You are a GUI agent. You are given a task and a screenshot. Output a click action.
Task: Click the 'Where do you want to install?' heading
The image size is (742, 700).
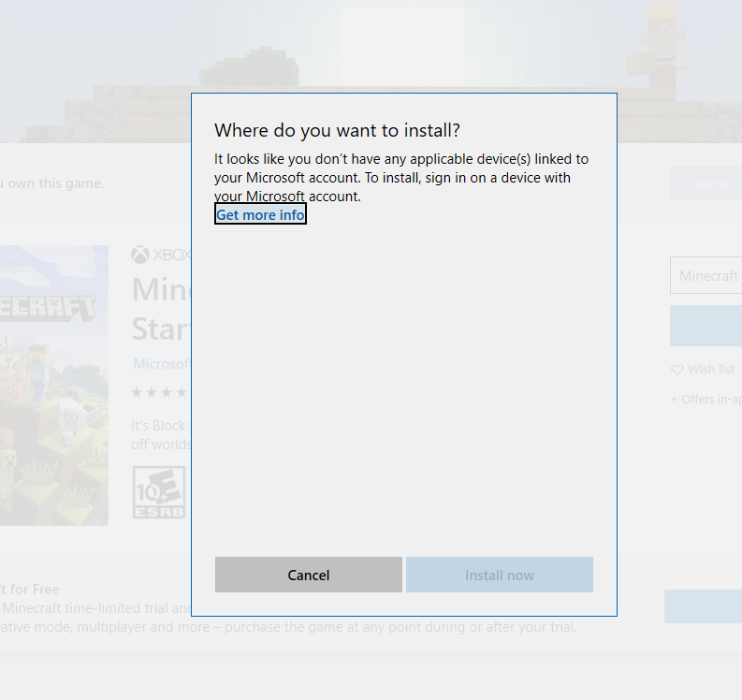pyautogui.click(x=337, y=130)
